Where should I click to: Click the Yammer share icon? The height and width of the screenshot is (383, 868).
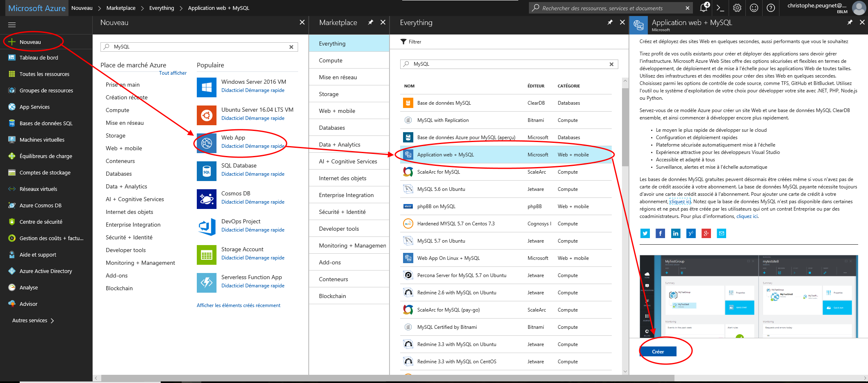tap(691, 234)
